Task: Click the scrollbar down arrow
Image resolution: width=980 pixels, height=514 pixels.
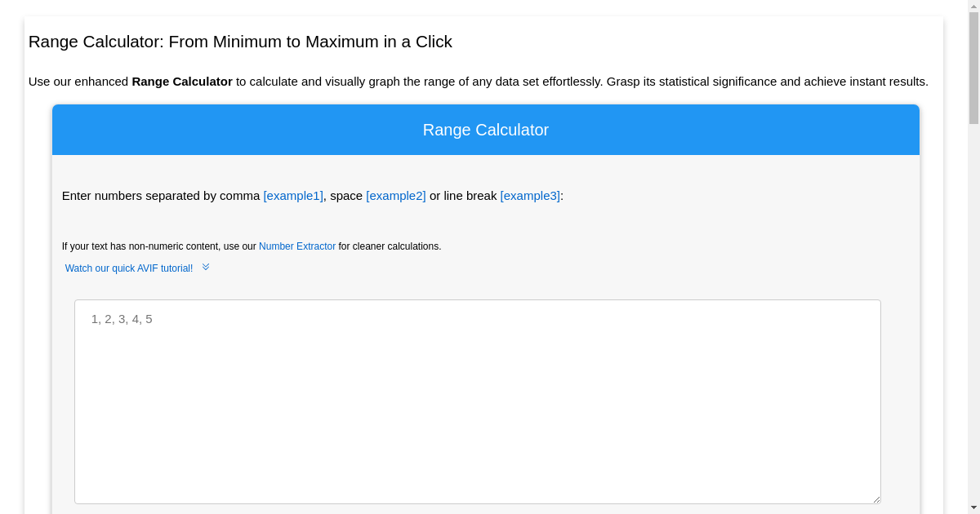Action: pos(973,507)
